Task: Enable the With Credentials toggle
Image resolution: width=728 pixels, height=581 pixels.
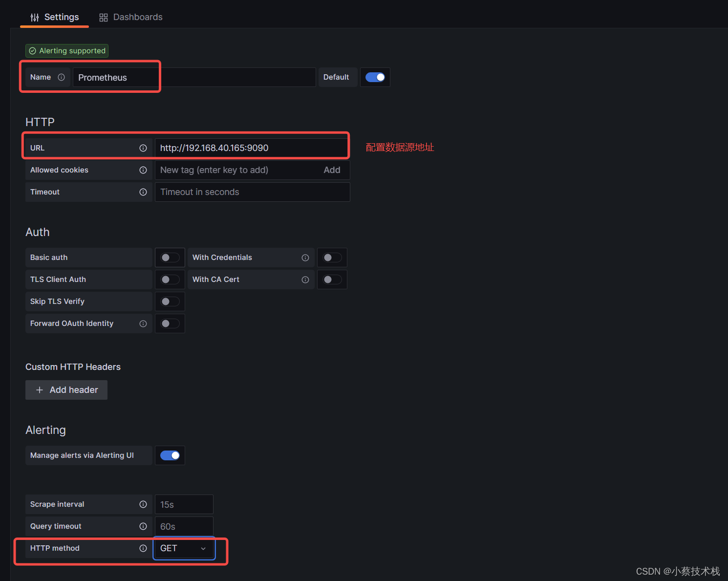Action: pyautogui.click(x=332, y=258)
